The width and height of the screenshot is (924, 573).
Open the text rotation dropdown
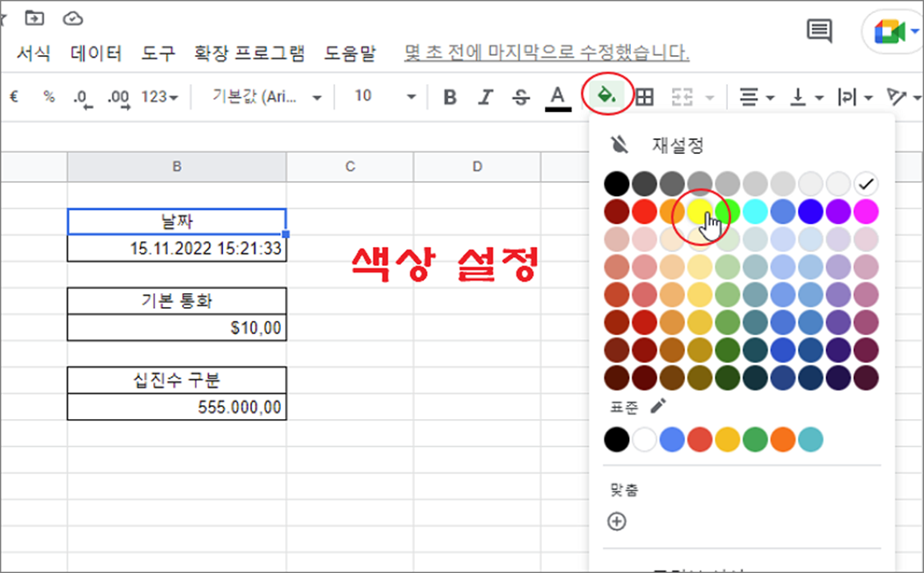click(903, 96)
